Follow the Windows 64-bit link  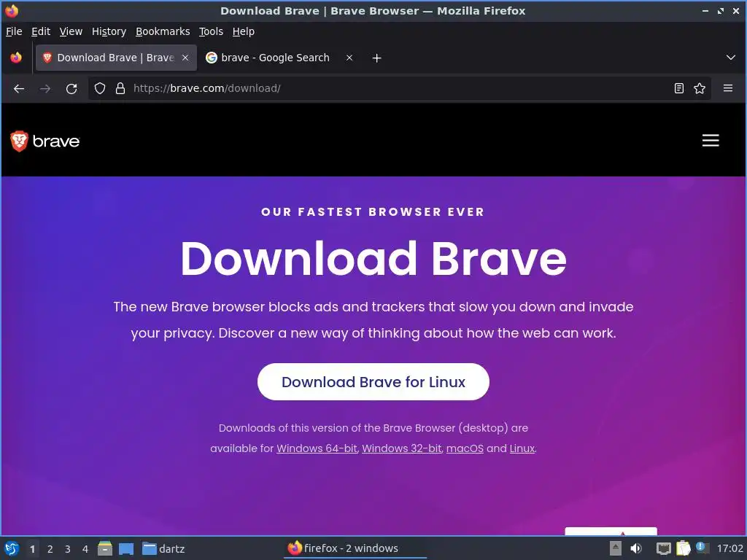click(x=317, y=448)
